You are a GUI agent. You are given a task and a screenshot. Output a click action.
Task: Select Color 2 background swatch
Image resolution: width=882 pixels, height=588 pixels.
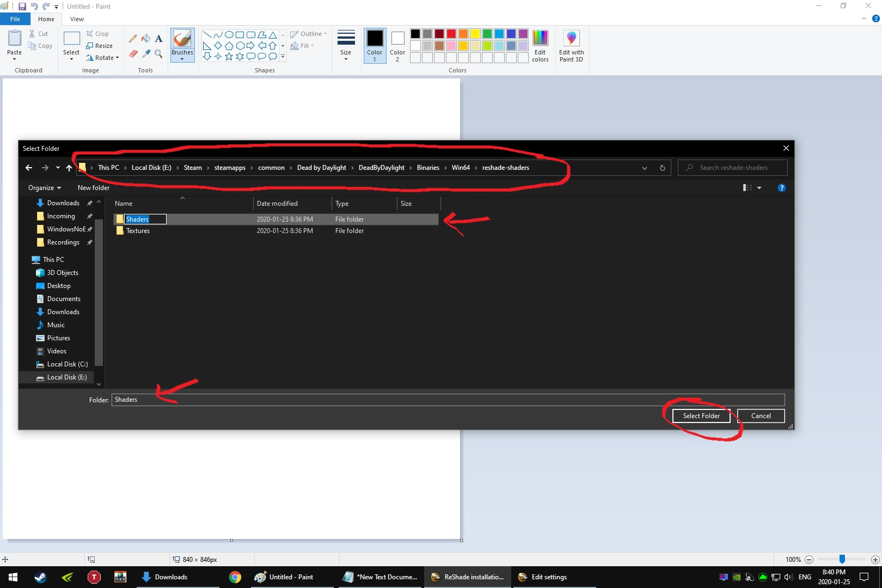tap(397, 46)
